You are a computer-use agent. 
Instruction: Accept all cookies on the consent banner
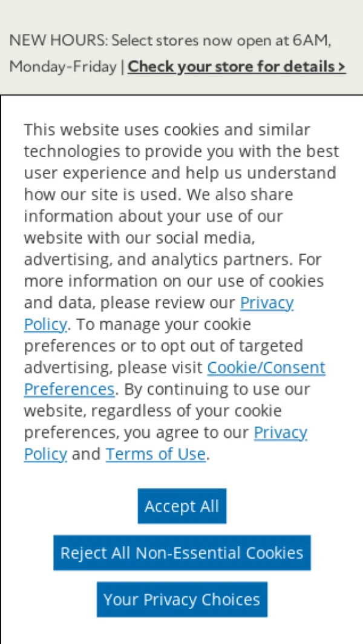(x=181, y=506)
